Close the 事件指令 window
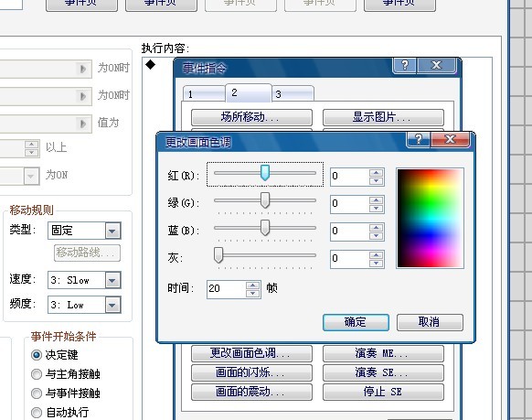 (436, 65)
